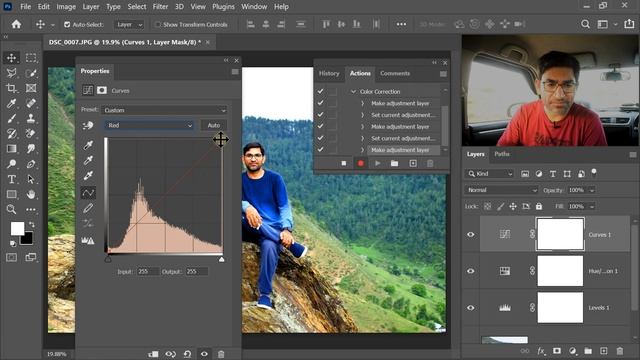Hide the Curves 1 layer
Screen dimensions: 640x360
click(471, 235)
